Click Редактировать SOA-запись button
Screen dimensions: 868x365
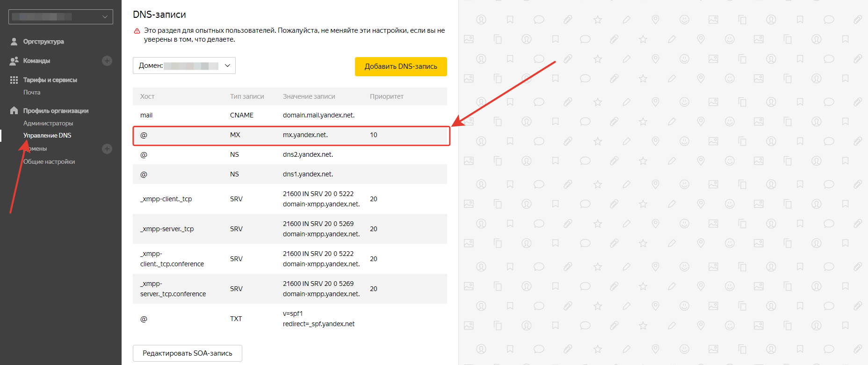[187, 353]
